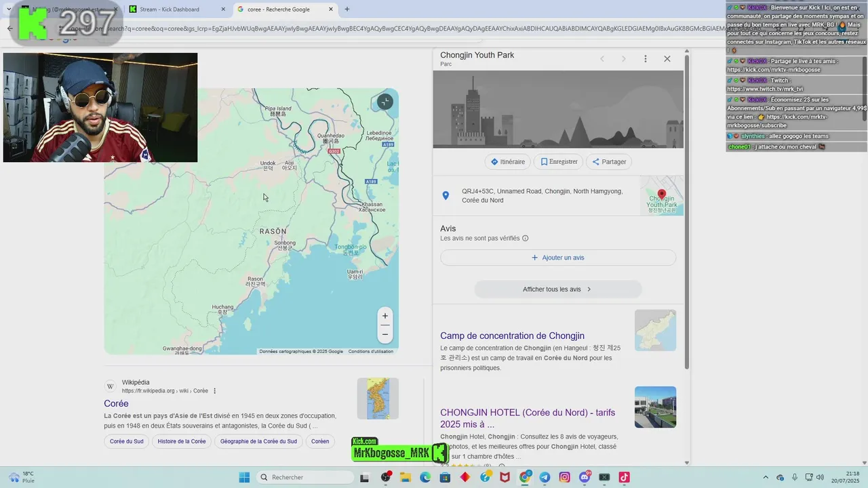This screenshot has width=868, height=488.
Task: Click the Enregistrer button
Action: (559, 162)
